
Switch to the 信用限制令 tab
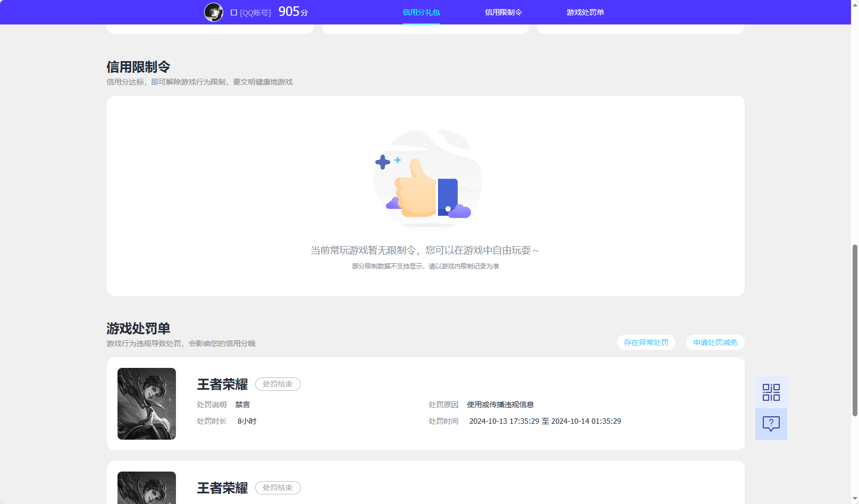pos(503,12)
